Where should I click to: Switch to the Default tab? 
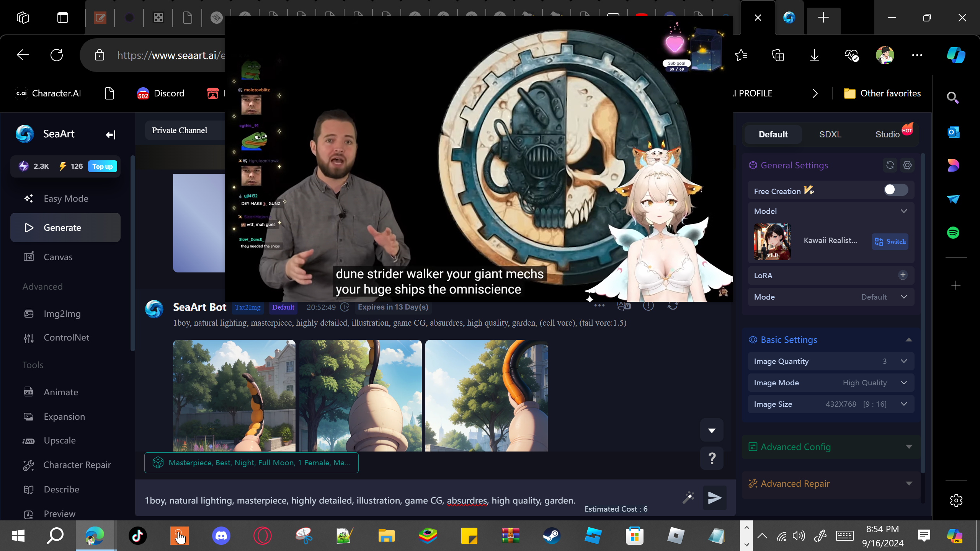tap(773, 134)
